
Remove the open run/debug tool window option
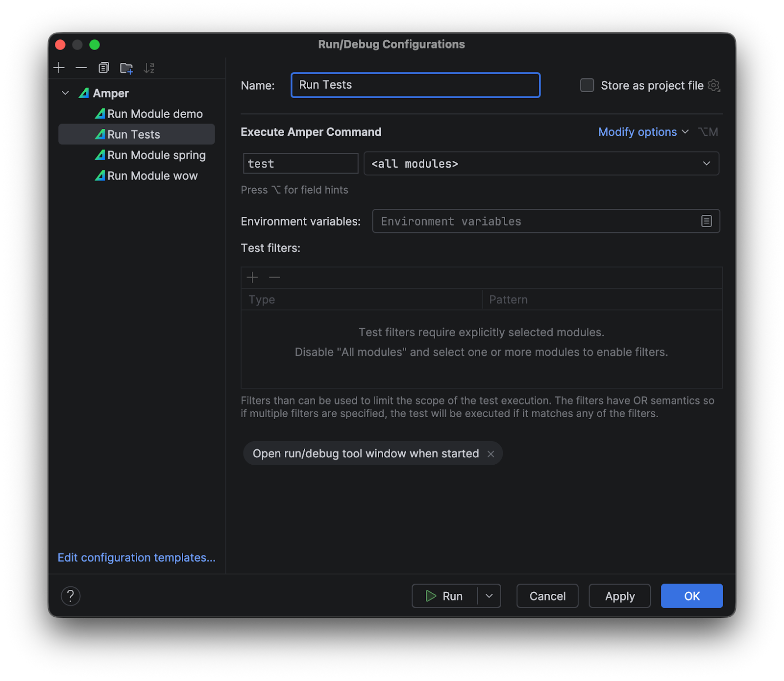[490, 454]
